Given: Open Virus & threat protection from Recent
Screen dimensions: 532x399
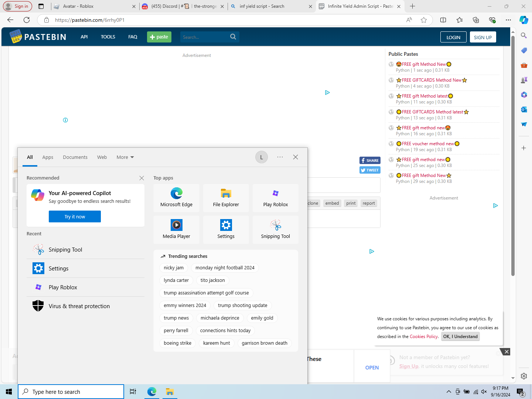Looking at the screenshot, I should point(85,306).
